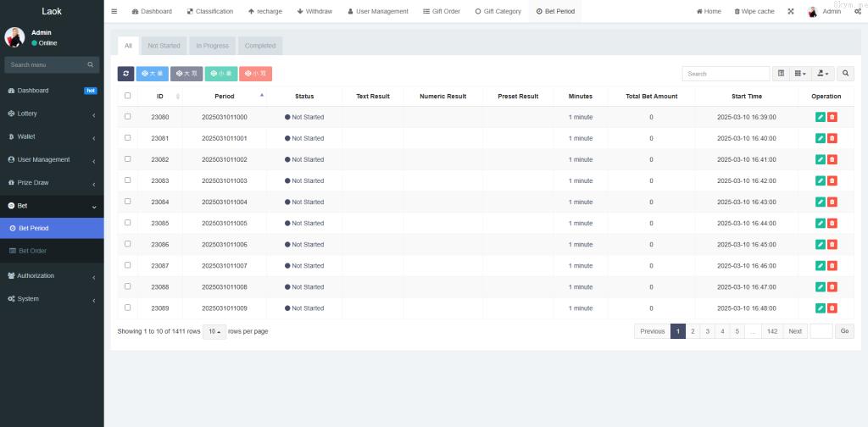Switch to the In Progress tab

pos(212,46)
